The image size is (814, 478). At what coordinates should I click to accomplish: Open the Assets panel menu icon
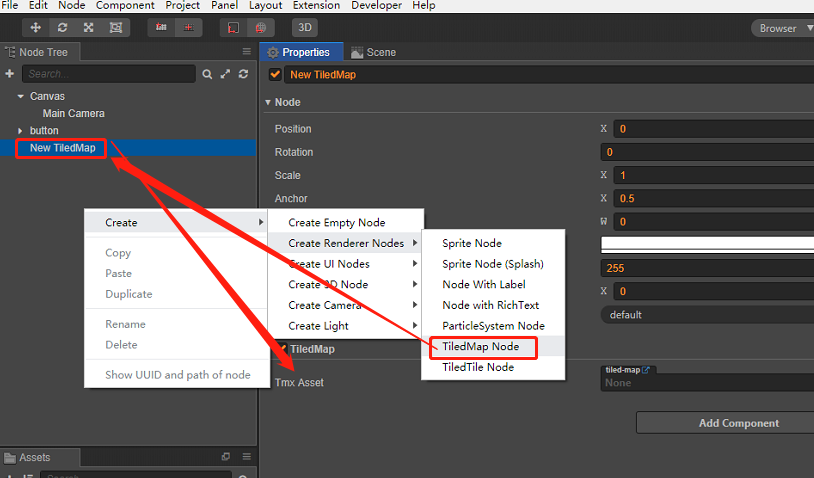(247, 457)
